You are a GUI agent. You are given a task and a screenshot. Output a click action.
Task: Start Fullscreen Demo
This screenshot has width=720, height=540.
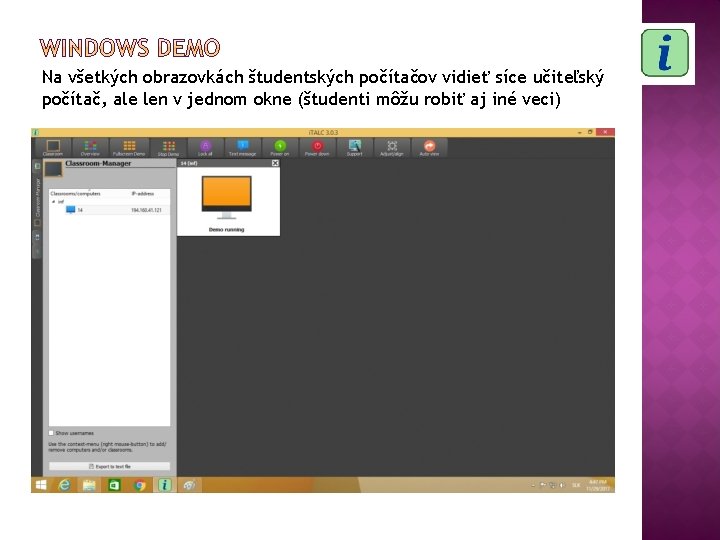129,148
